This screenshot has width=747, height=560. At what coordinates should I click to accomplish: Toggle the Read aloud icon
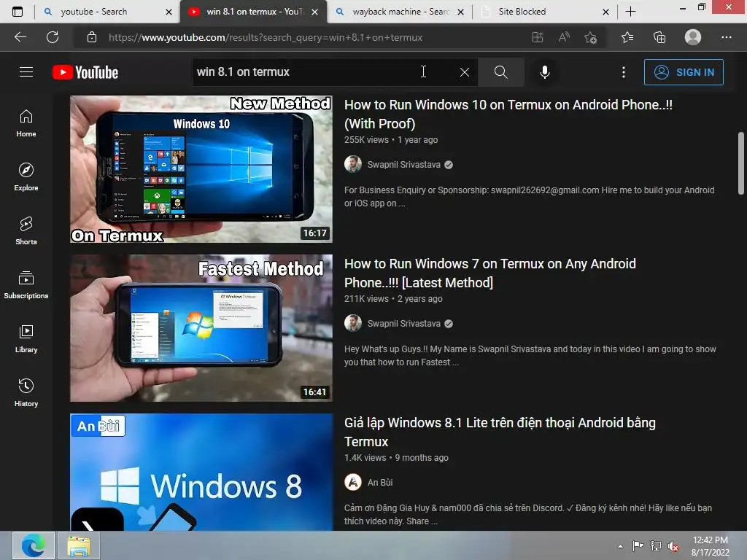pos(564,37)
